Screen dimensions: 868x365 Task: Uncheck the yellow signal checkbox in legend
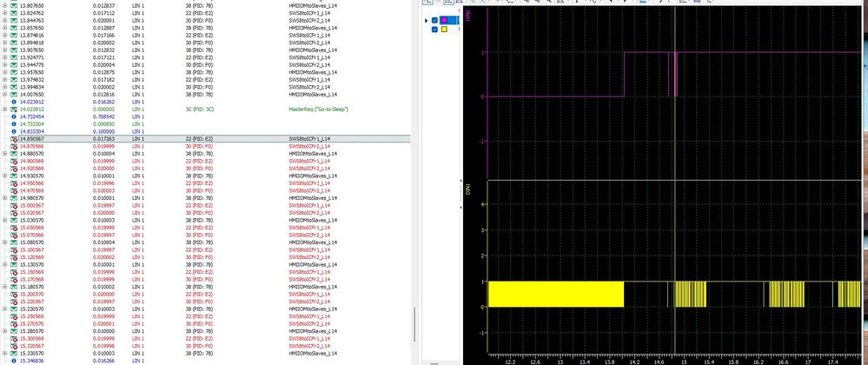pos(434,30)
